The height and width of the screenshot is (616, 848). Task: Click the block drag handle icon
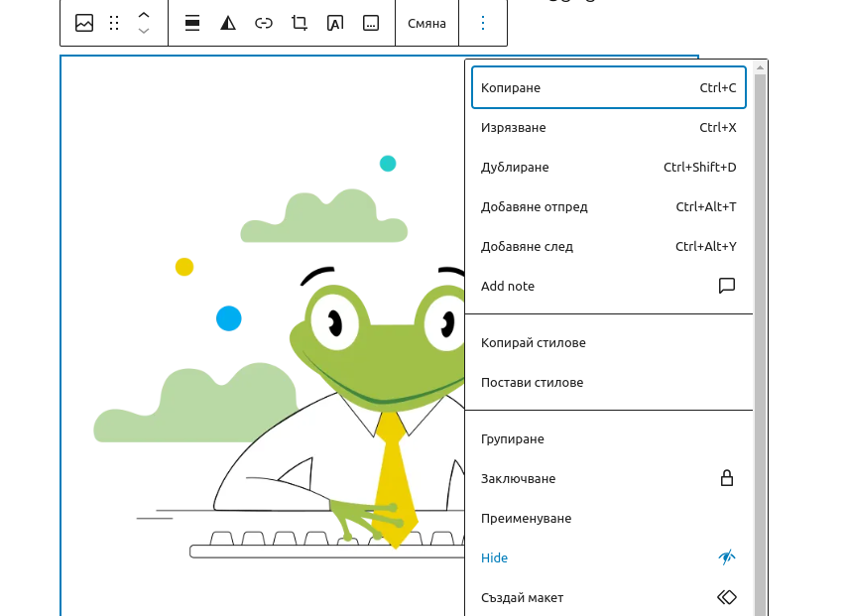point(114,23)
